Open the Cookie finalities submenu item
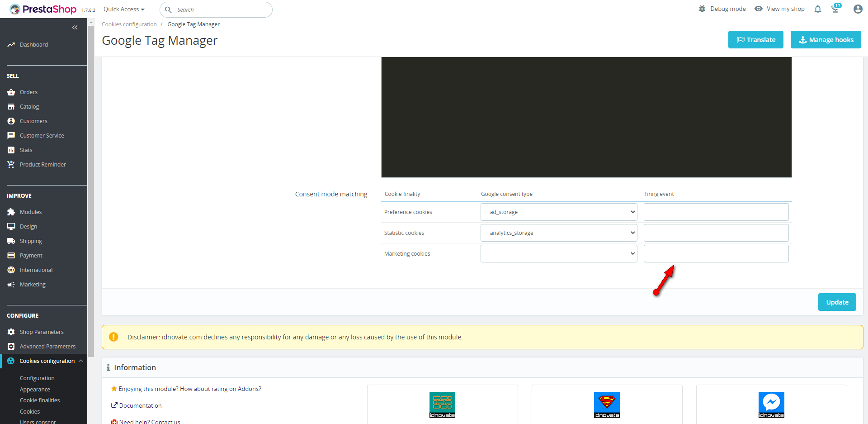 (x=40, y=400)
